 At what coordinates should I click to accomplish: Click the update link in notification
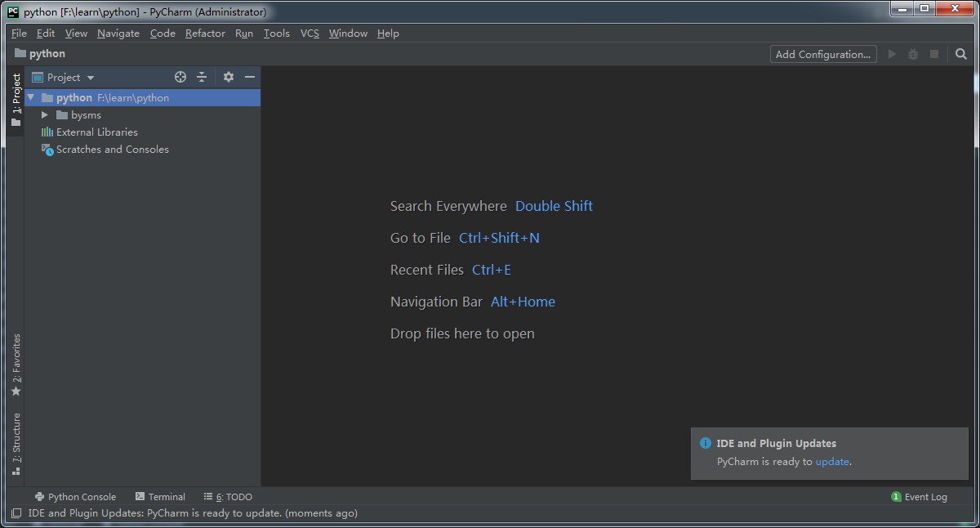point(832,462)
